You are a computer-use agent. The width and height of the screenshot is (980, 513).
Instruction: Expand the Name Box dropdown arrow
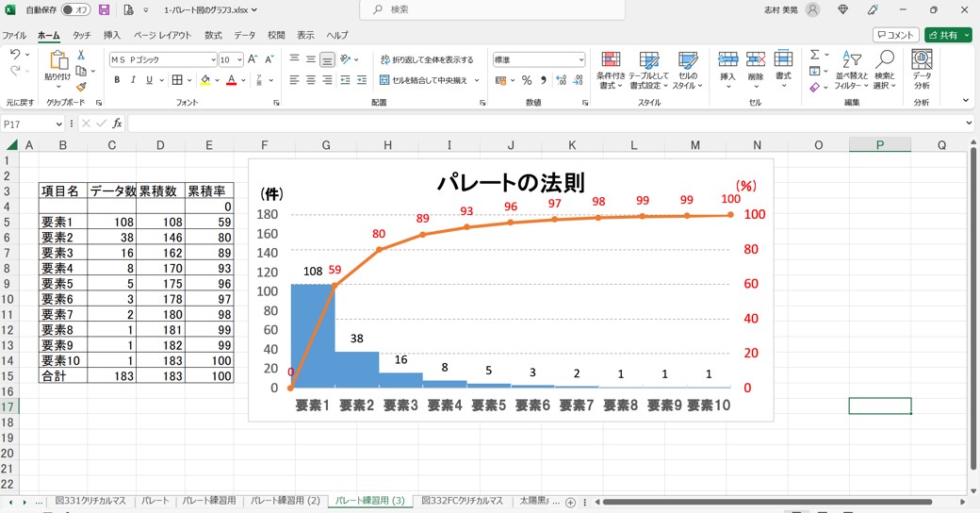point(59,124)
